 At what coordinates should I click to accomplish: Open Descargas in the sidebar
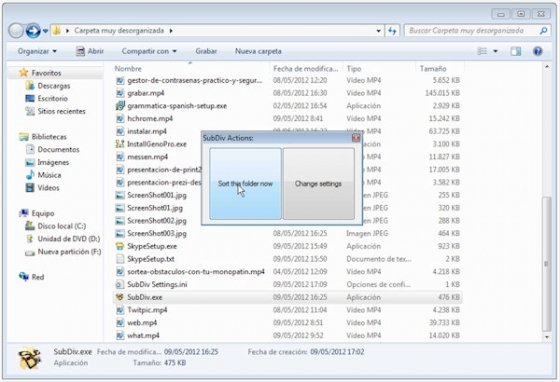click(x=54, y=86)
